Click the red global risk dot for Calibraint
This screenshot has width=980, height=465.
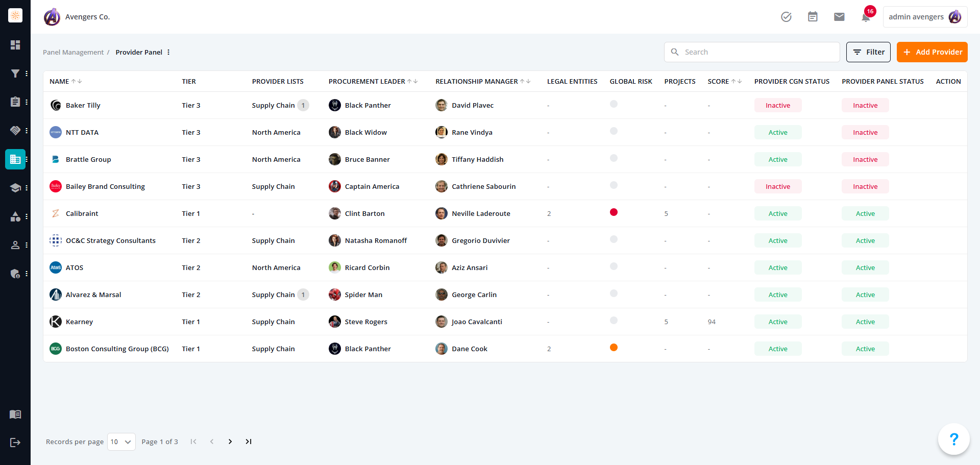click(x=614, y=212)
